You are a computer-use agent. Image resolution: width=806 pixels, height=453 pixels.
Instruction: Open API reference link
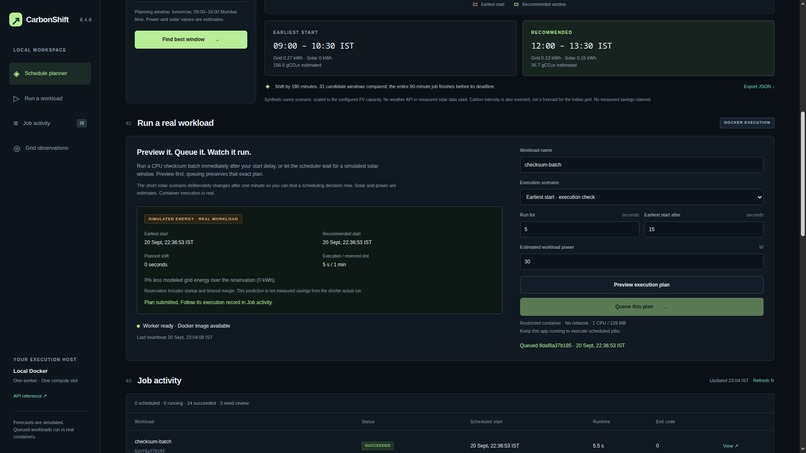(30, 396)
